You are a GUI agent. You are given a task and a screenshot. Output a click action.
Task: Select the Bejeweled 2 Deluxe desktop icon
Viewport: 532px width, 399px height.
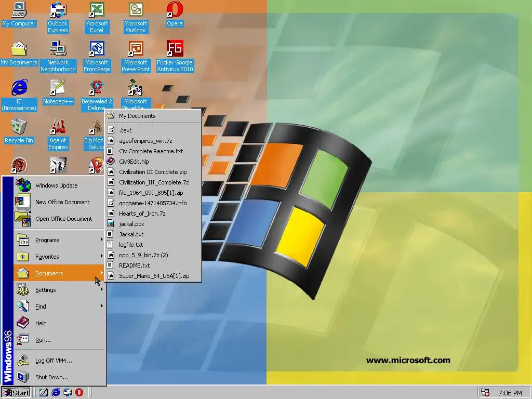click(x=97, y=95)
